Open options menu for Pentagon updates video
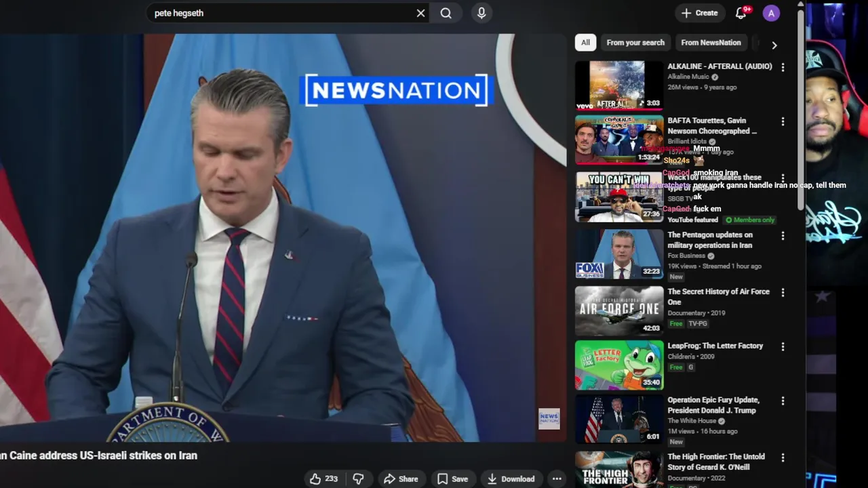Screen dimensions: 868x488 coord(783,236)
